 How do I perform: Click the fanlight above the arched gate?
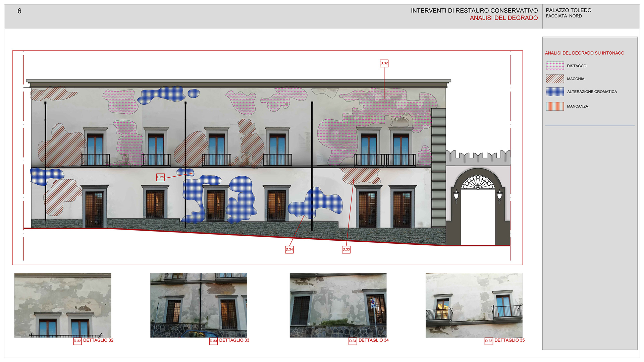pyautogui.click(x=478, y=182)
